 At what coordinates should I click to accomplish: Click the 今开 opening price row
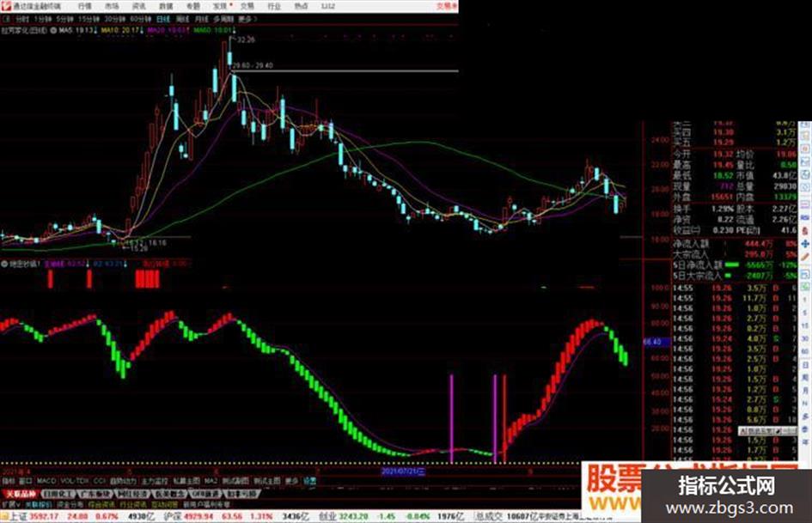tap(704, 155)
